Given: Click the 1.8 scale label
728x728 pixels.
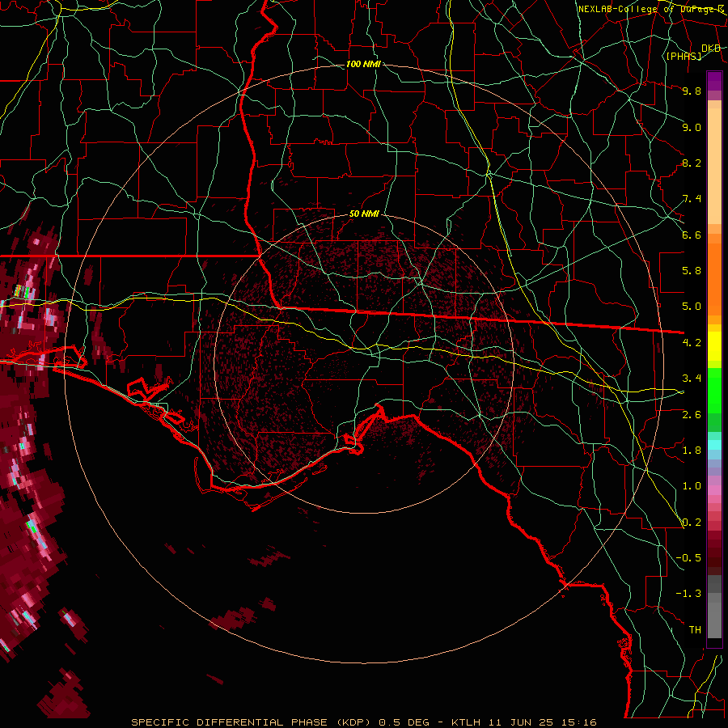Looking at the screenshot, I should tap(692, 451).
